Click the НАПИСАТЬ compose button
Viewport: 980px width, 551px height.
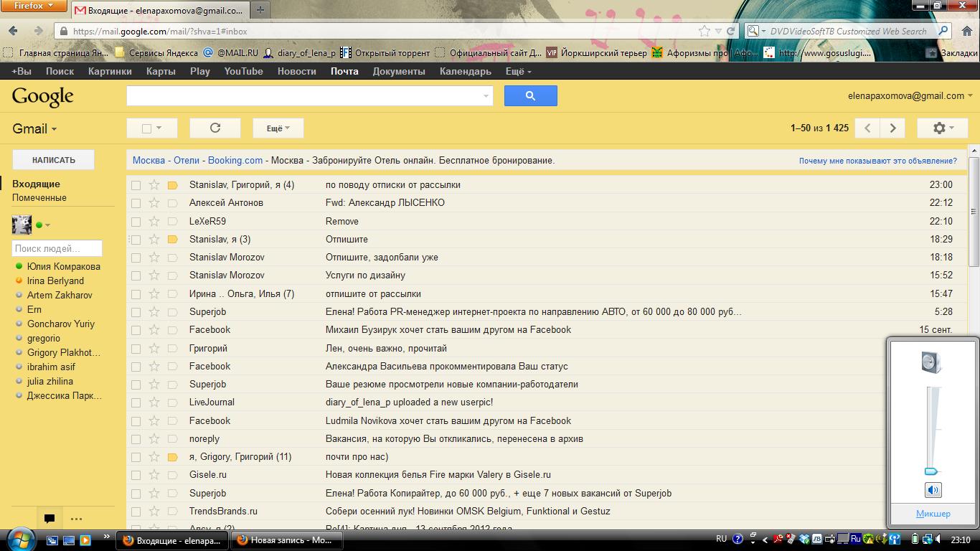click(x=53, y=160)
